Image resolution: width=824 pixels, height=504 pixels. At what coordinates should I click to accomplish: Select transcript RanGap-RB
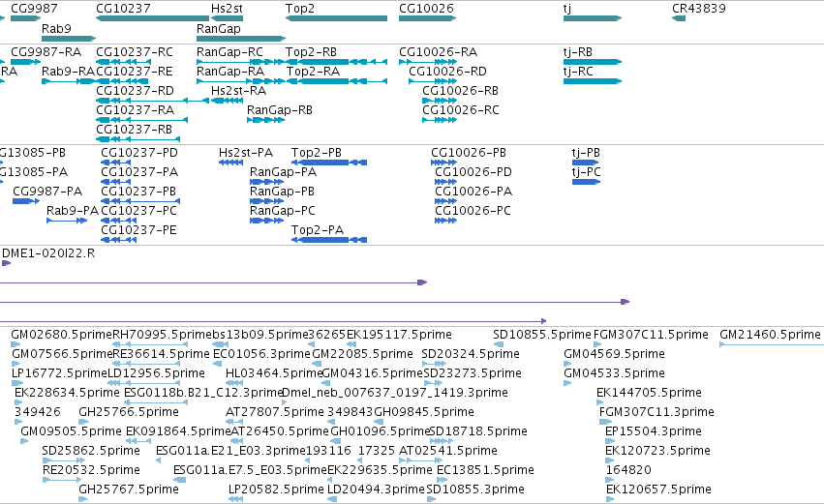(266, 120)
